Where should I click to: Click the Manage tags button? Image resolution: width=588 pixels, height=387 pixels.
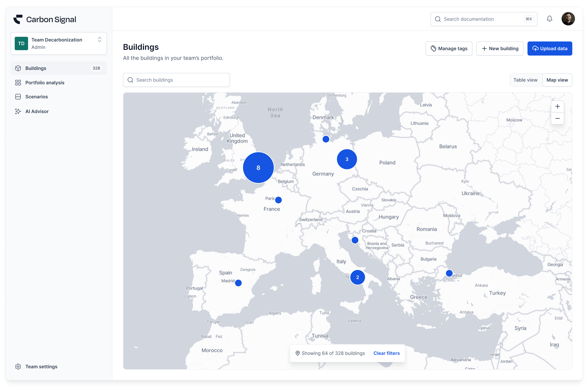449,49
